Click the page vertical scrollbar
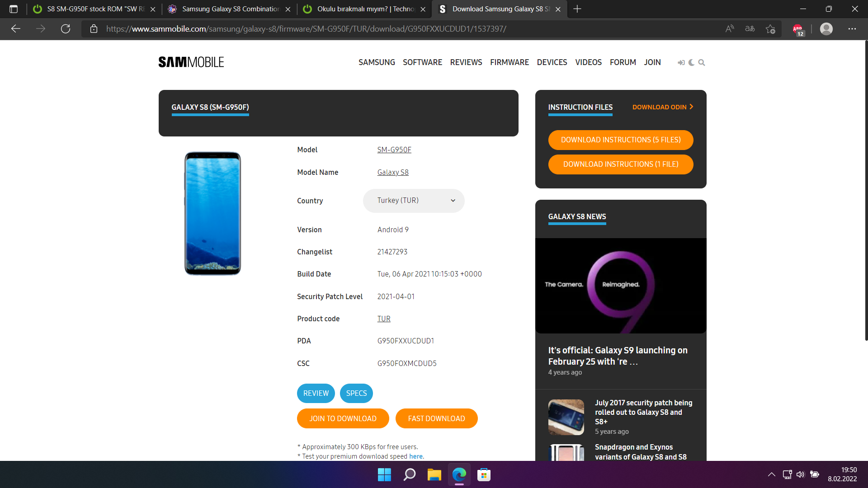Viewport: 868px width, 488px height. pyautogui.click(x=866, y=190)
